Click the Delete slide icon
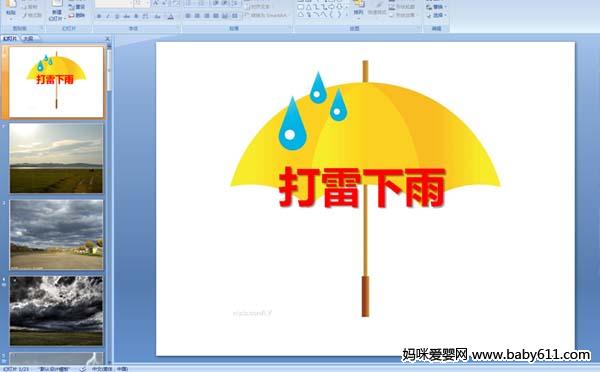Screen dimensions: 600x372 [x=77, y=15]
